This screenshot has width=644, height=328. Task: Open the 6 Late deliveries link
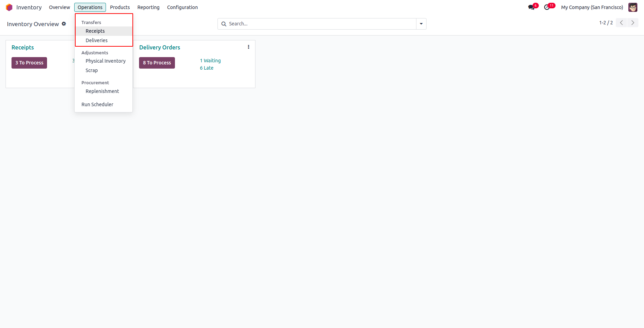pos(207,68)
